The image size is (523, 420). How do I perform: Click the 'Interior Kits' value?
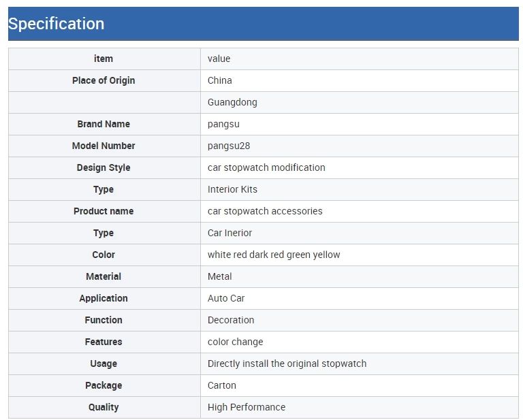point(232,189)
